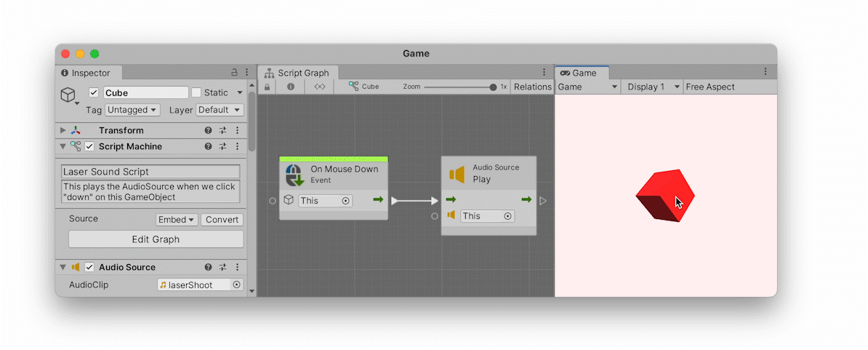
Task: Click the red cube in Game view
Action: coord(665,196)
